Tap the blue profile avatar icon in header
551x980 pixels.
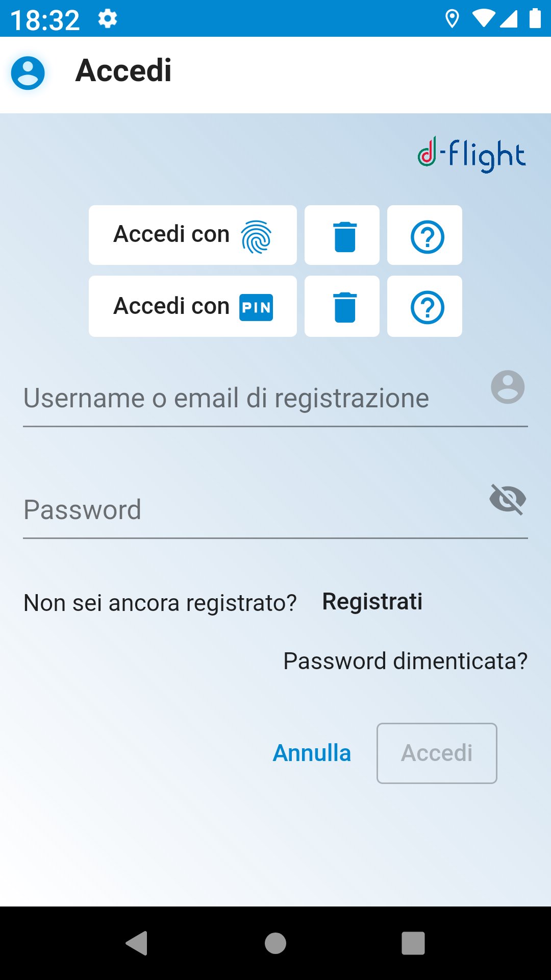tap(28, 73)
